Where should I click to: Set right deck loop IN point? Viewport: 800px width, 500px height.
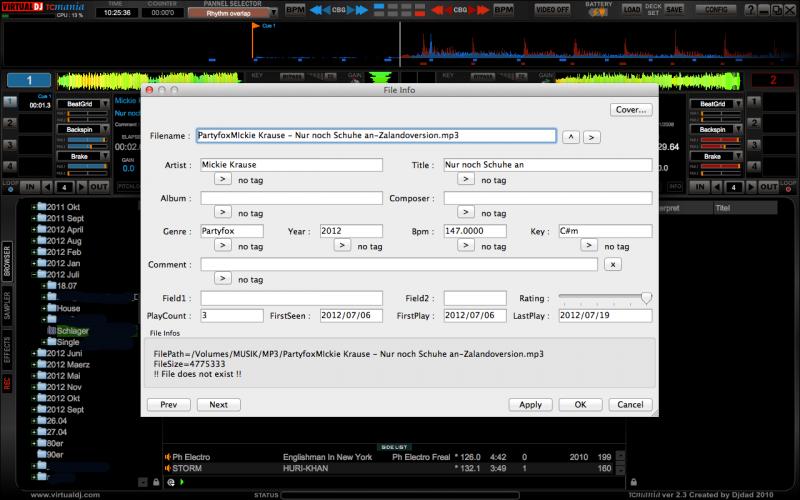(699, 187)
